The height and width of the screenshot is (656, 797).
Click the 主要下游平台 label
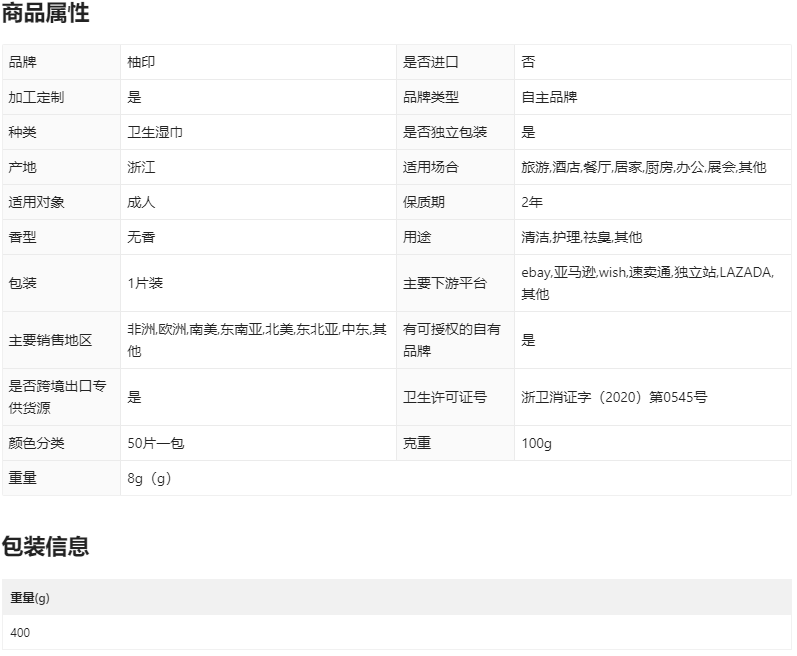click(445, 283)
